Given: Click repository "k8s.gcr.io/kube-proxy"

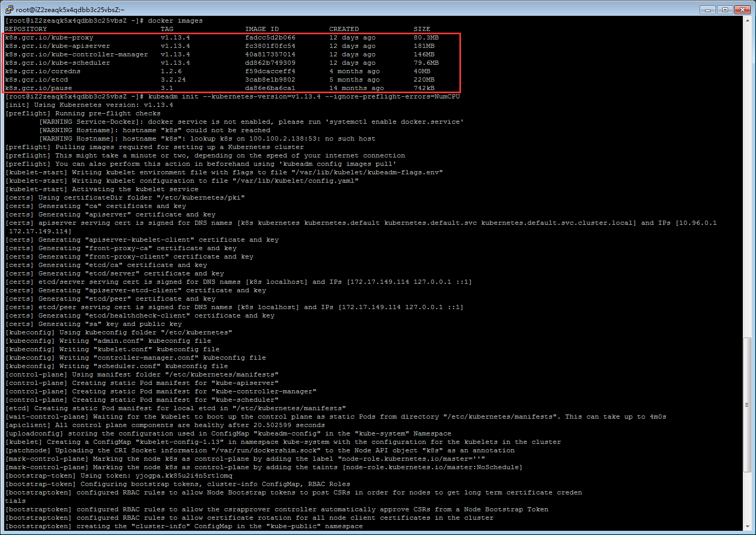Looking at the screenshot, I should click(49, 37).
